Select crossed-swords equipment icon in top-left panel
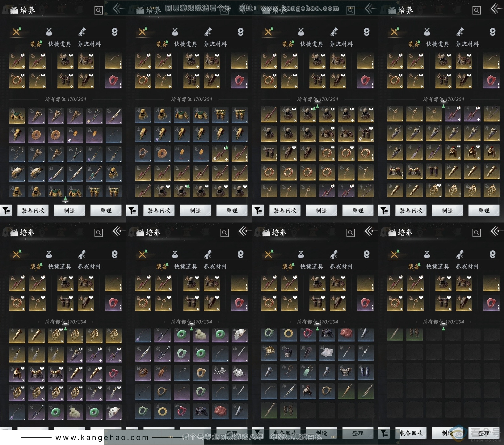Screen dimensions: 504x445 click(17, 32)
